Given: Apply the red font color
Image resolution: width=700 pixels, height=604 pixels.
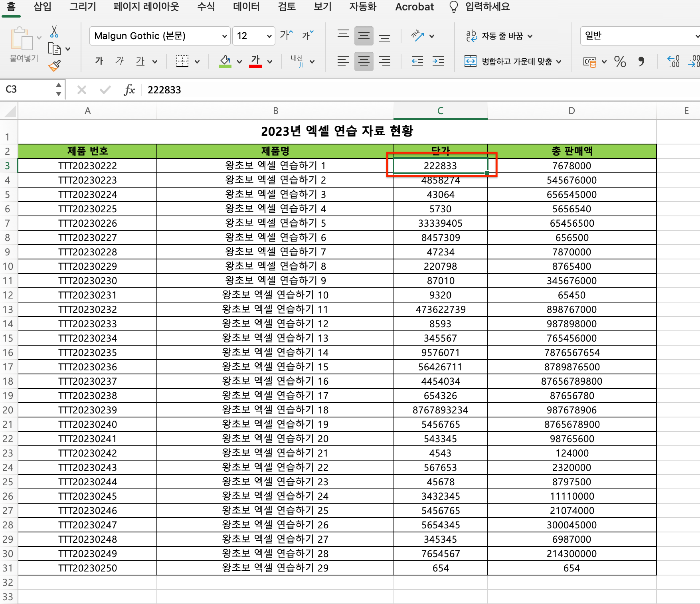Looking at the screenshot, I should 255,61.
